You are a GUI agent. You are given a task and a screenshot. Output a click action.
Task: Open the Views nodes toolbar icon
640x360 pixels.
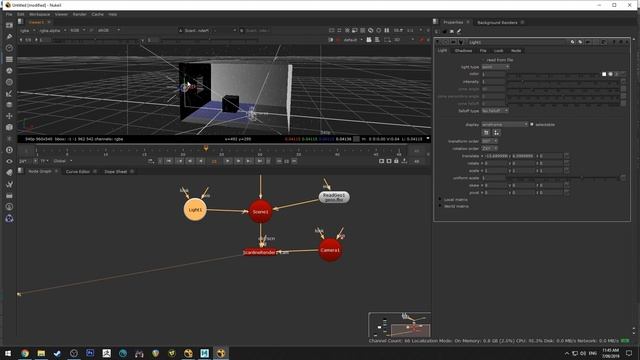click(9, 161)
